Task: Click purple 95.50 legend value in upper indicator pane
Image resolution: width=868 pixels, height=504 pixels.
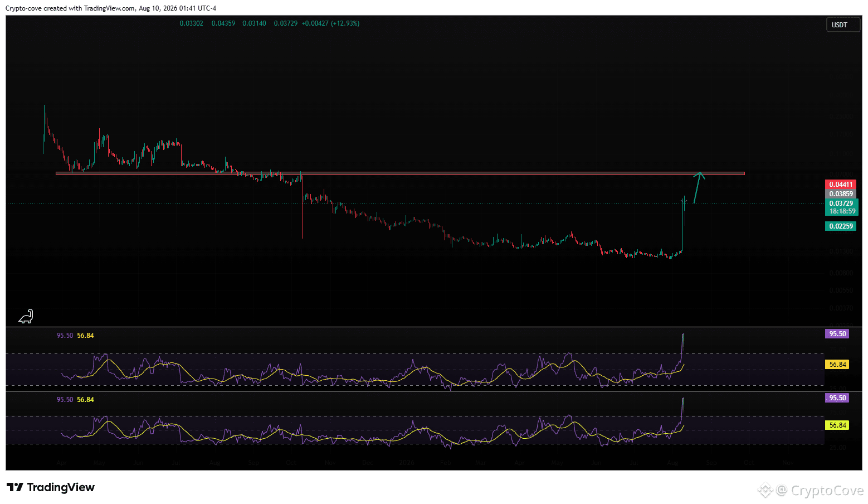Action: point(65,336)
